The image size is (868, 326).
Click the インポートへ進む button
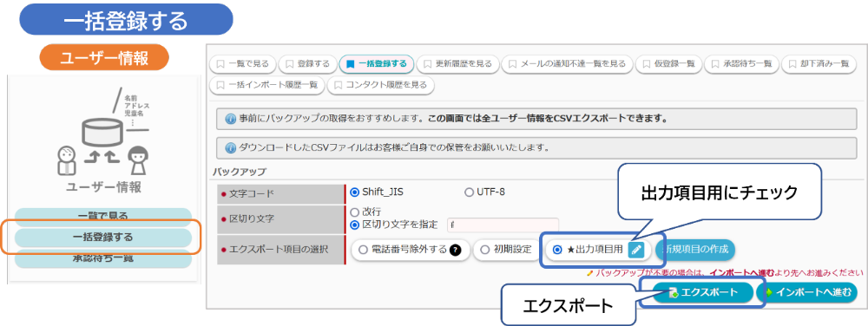806,293
